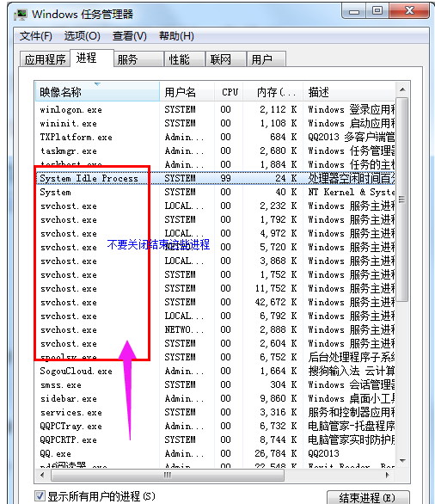435x504 pixels.
Task: Click vertical scrollbar up arrow
Action: (402, 90)
